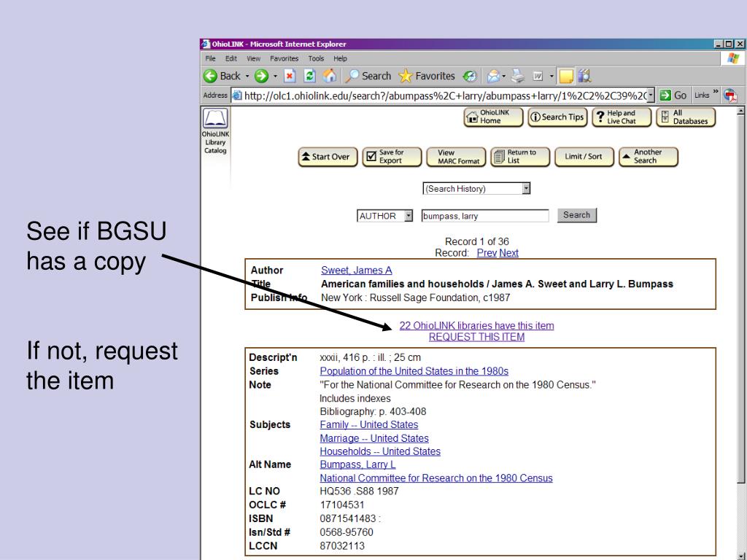Viewport: 747px width, 560px height.
Task: Click Return to List button
Action: point(519,157)
